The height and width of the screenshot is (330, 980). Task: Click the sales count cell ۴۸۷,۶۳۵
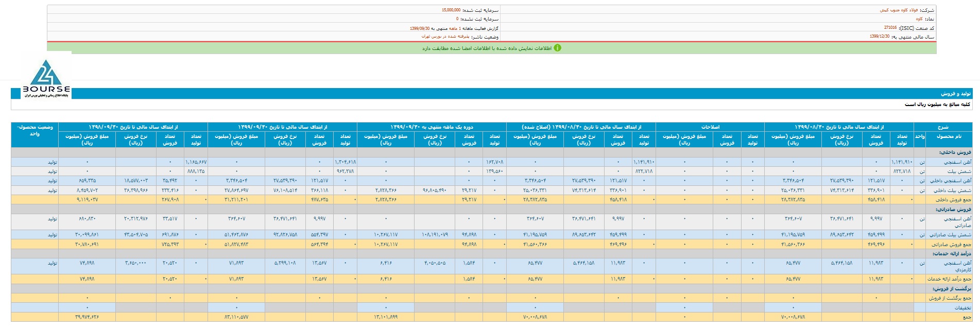point(320,200)
